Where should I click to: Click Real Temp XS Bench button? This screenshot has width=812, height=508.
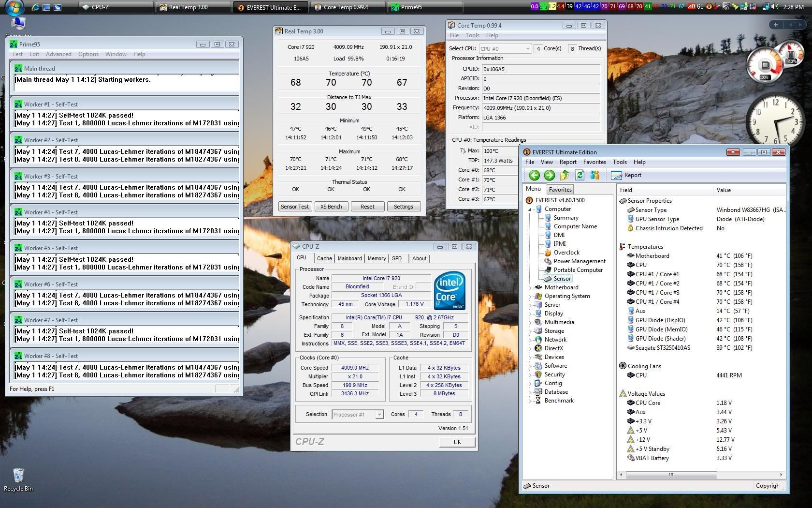[x=331, y=207]
